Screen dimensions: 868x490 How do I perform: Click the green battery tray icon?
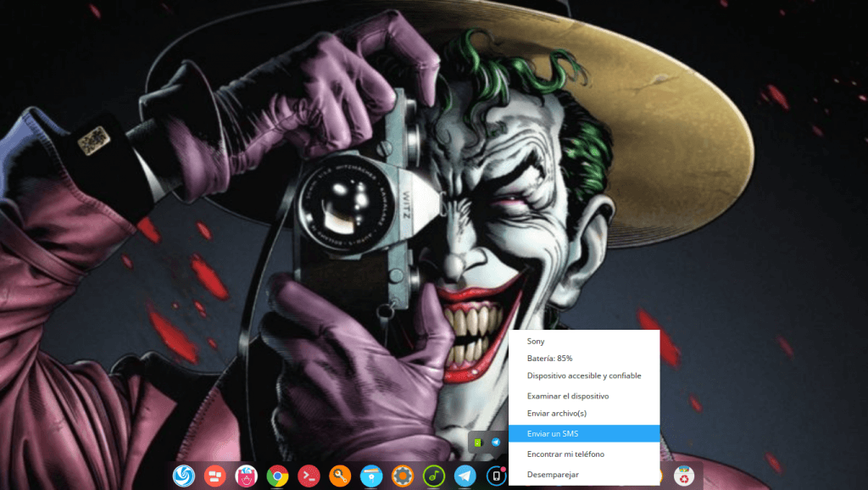479,443
